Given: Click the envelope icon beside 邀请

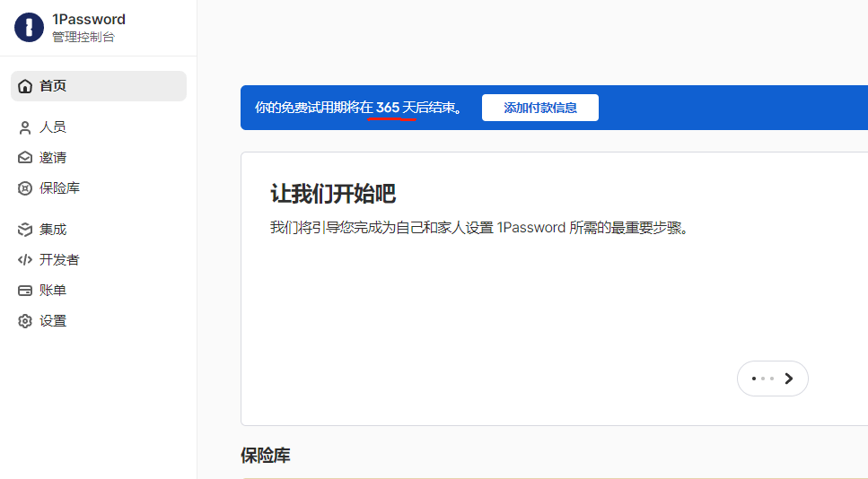Looking at the screenshot, I should coord(25,158).
